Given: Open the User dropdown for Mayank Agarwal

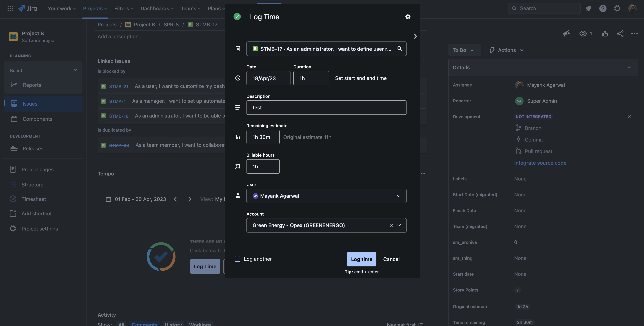Looking at the screenshot, I should [x=326, y=196].
